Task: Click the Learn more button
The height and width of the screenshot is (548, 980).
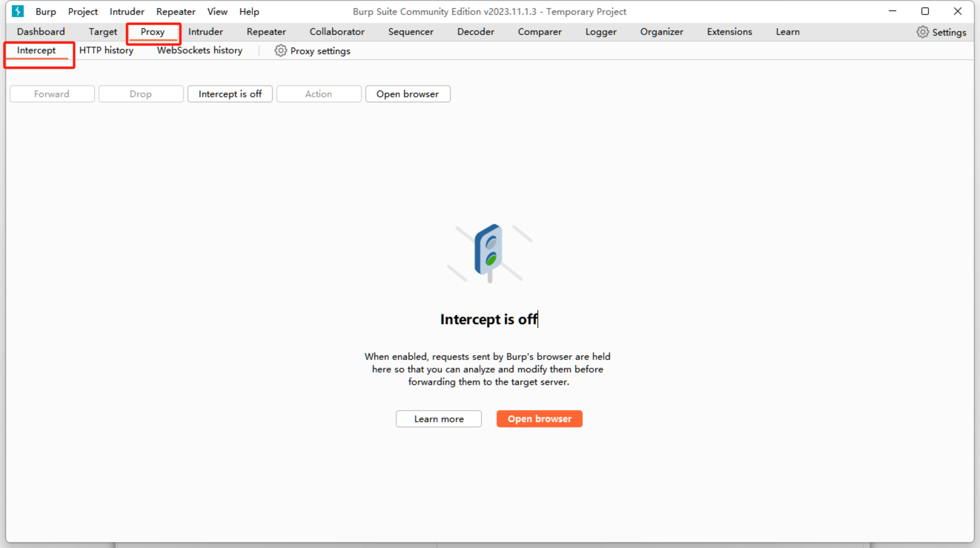Action: [x=438, y=419]
